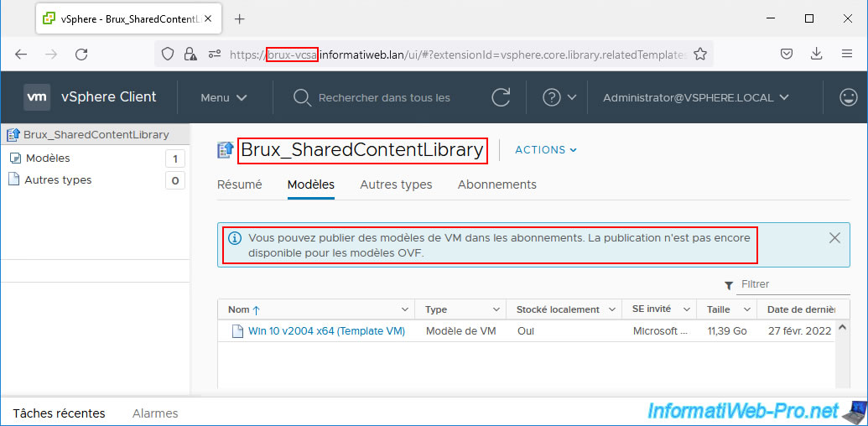
Task: Click the Autres types file icon in sidebar
Action: pos(15,179)
